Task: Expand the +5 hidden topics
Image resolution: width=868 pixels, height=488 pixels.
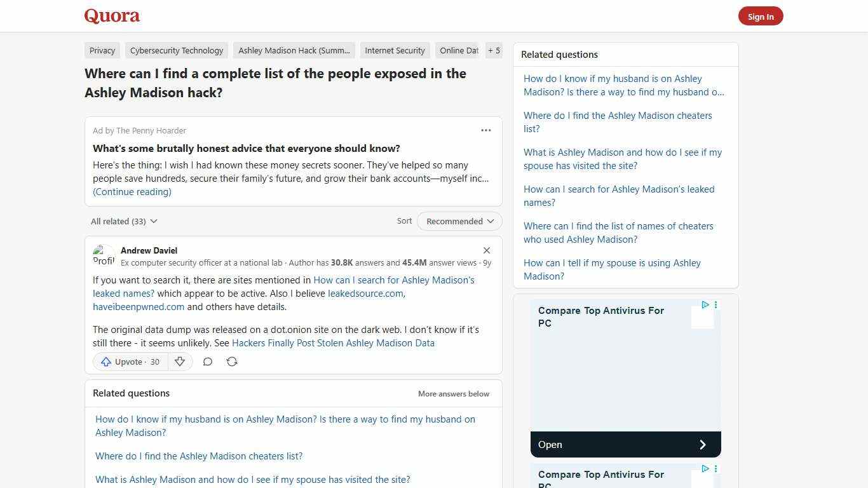Action: pyautogui.click(x=494, y=50)
